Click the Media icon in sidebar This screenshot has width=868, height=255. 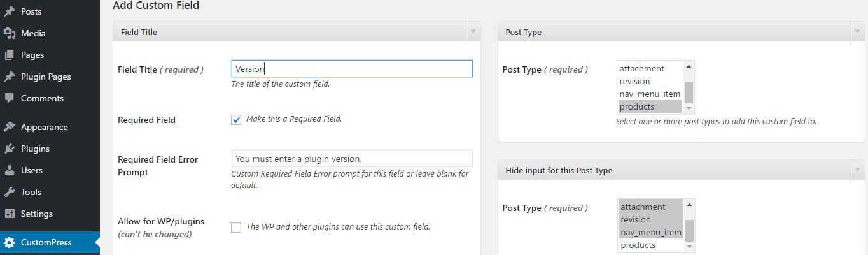pyautogui.click(x=10, y=33)
